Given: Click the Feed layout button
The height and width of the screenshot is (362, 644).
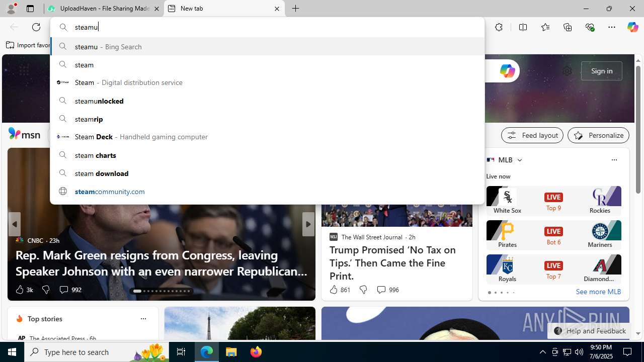Looking at the screenshot, I should 532,135.
